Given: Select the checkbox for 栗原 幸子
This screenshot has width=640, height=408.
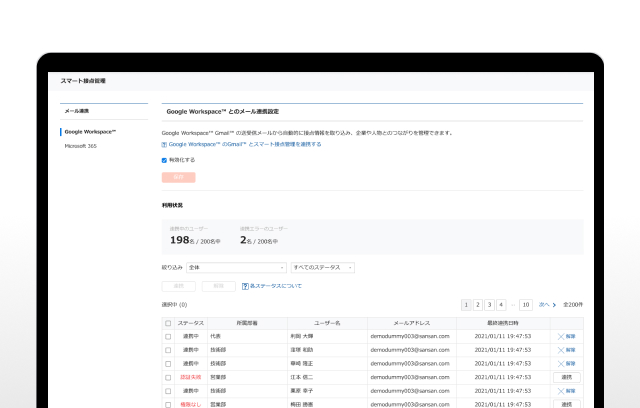Looking at the screenshot, I should [168, 391].
